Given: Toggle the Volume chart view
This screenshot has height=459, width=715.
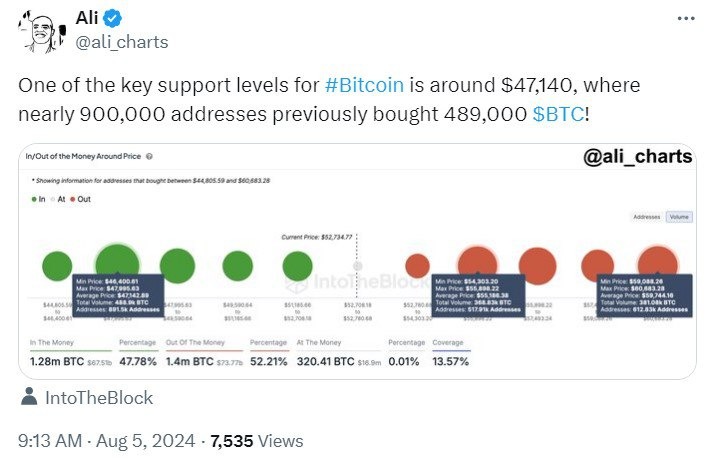Looking at the screenshot, I should 679,217.
